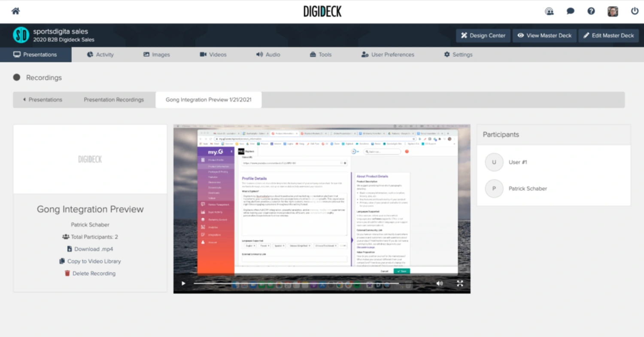Open the User Preferences tab
This screenshot has height=337, width=644.
(388, 55)
